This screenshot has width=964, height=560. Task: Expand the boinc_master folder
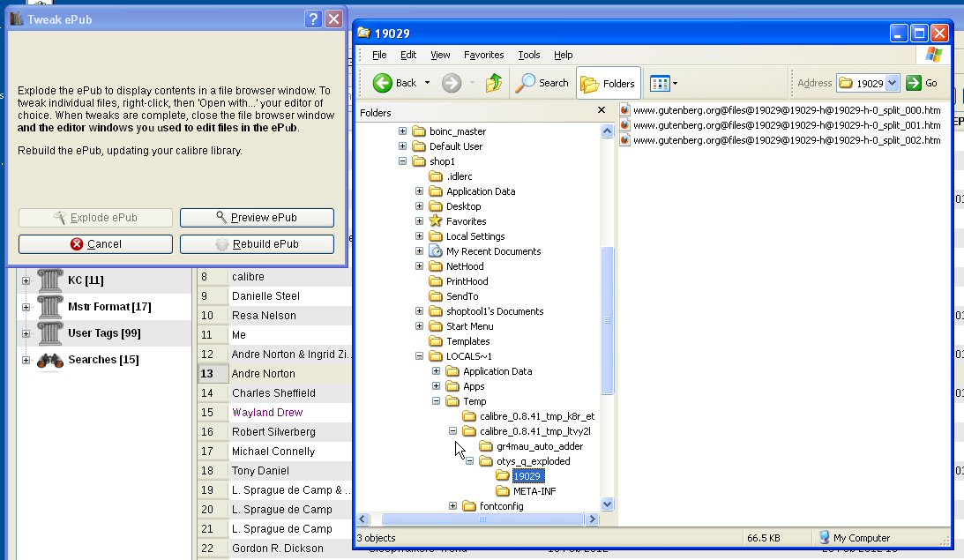click(402, 131)
